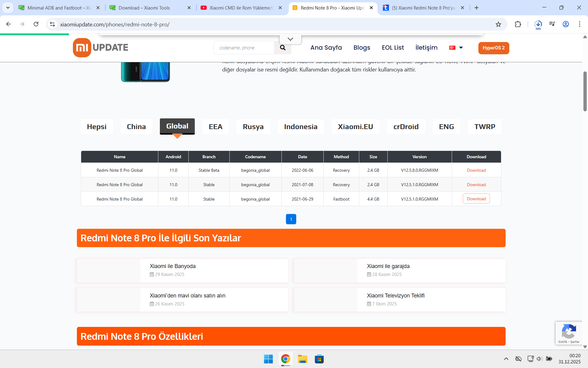Open the İletişim navigation link
The height and width of the screenshot is (368, 588).
coord(426,48)
